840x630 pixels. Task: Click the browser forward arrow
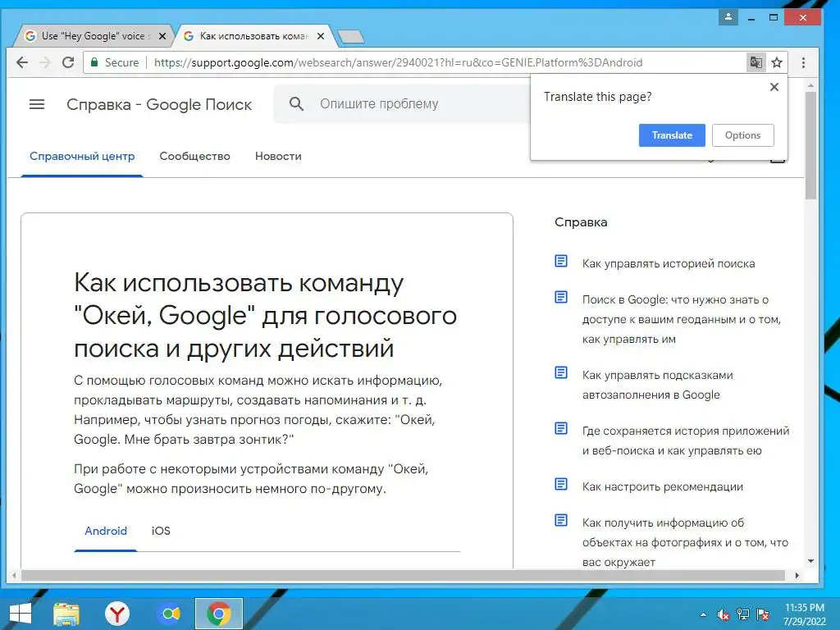tap(45, 62)
